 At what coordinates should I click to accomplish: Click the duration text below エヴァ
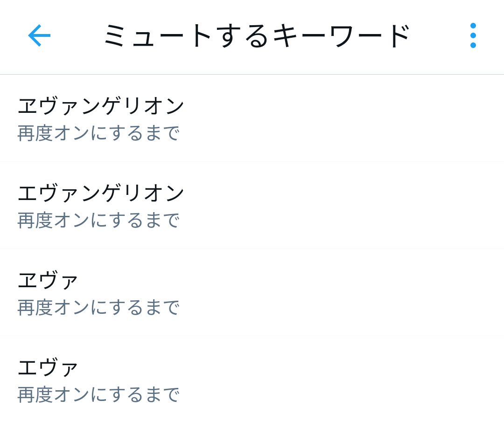(x=98, y=395)
